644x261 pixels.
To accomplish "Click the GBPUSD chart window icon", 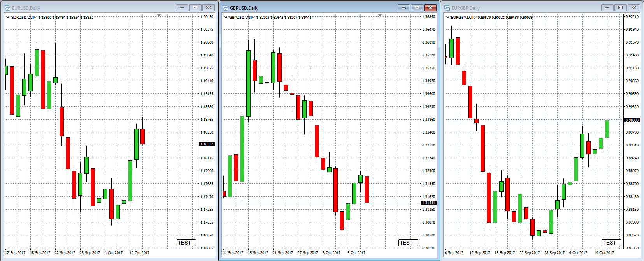I will tap(225, 8).
